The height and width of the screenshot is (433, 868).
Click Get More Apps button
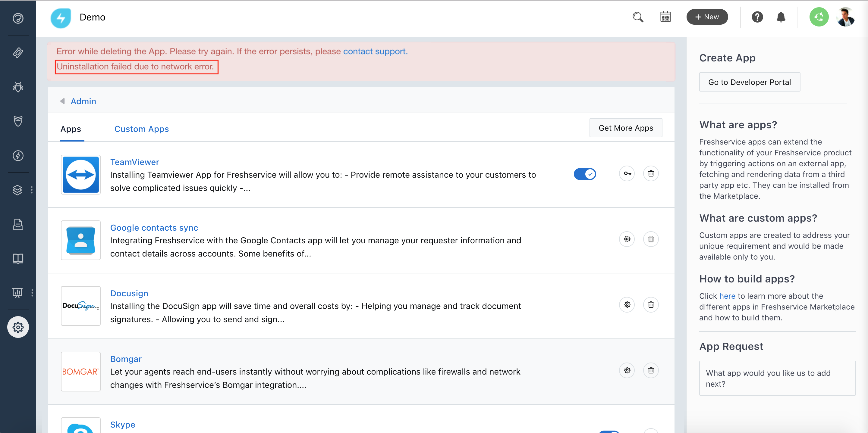pyautogui.click(x=625, y=128)
